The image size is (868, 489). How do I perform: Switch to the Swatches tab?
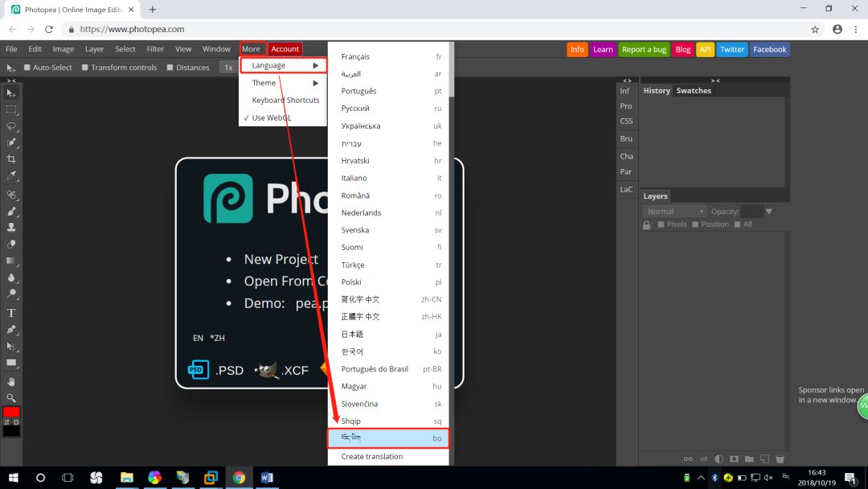694,91
